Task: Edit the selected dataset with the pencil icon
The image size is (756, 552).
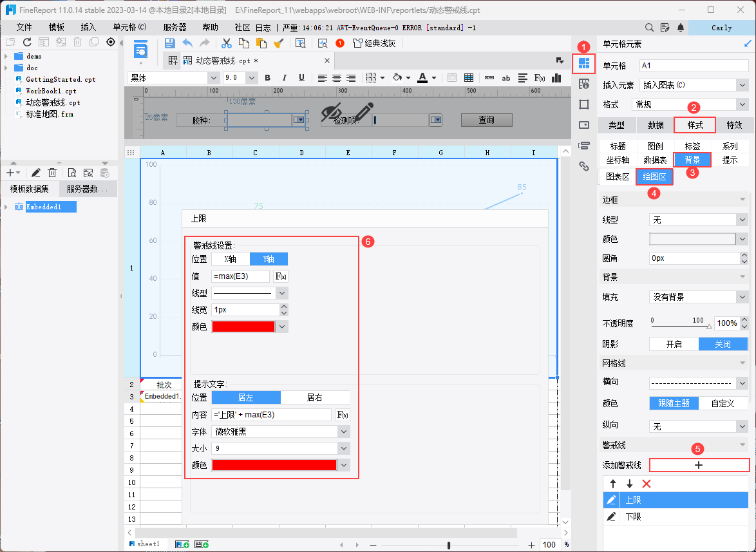Action: (35, 173)
